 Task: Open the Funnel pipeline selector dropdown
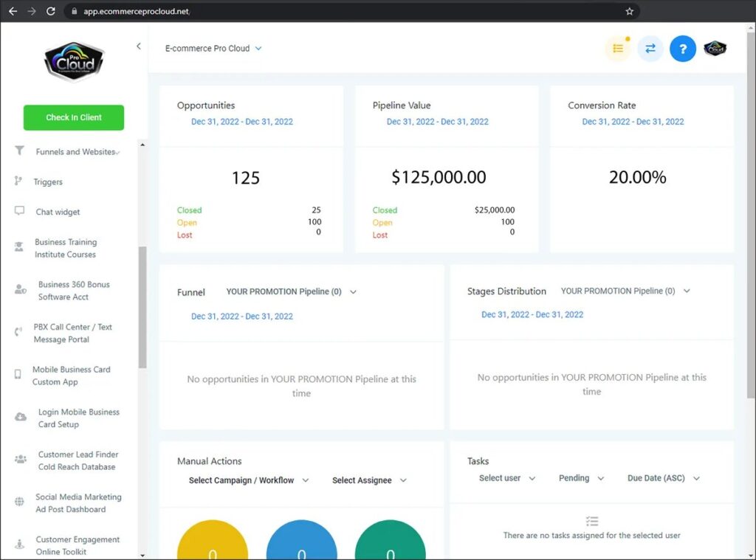click(x=291, y=291)
